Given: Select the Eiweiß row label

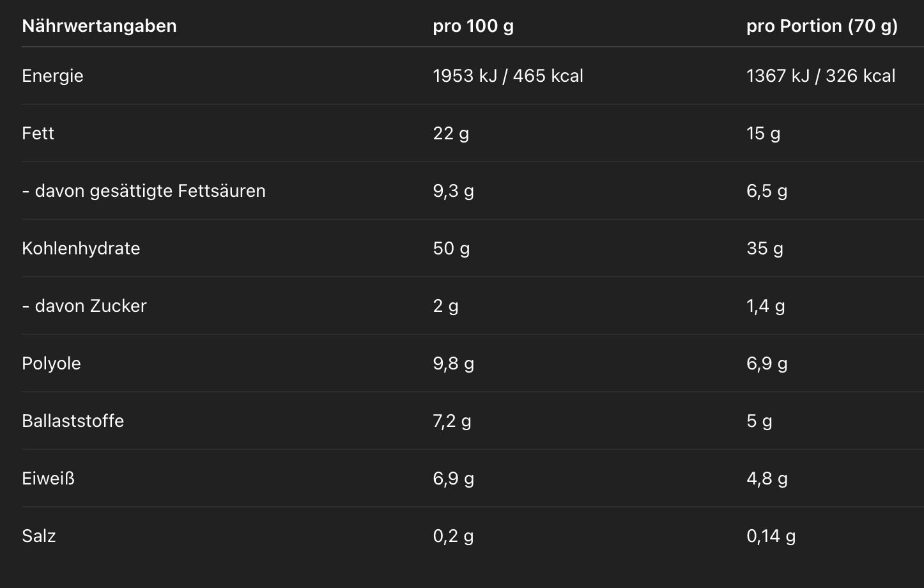Looking at the screenshot, I should tap(48, 479).
